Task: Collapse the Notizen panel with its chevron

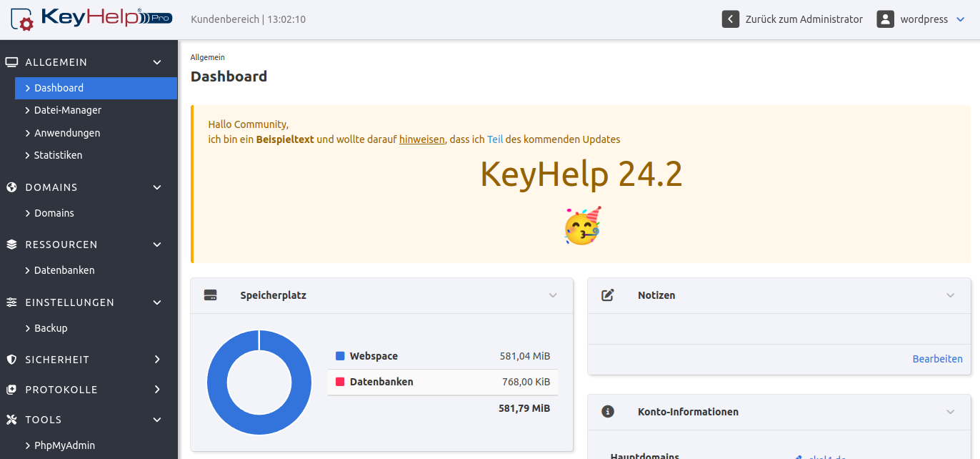Action: tap(950, 295)
